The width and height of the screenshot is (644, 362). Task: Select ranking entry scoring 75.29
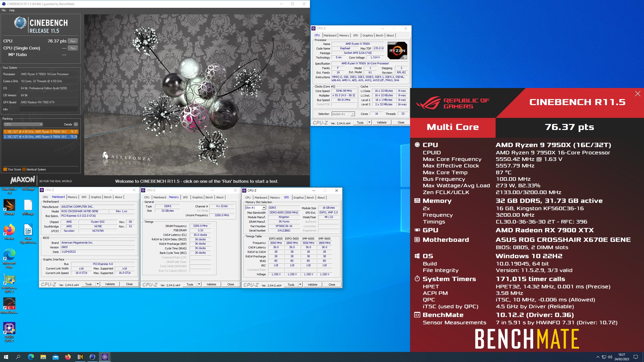point(41,137)
